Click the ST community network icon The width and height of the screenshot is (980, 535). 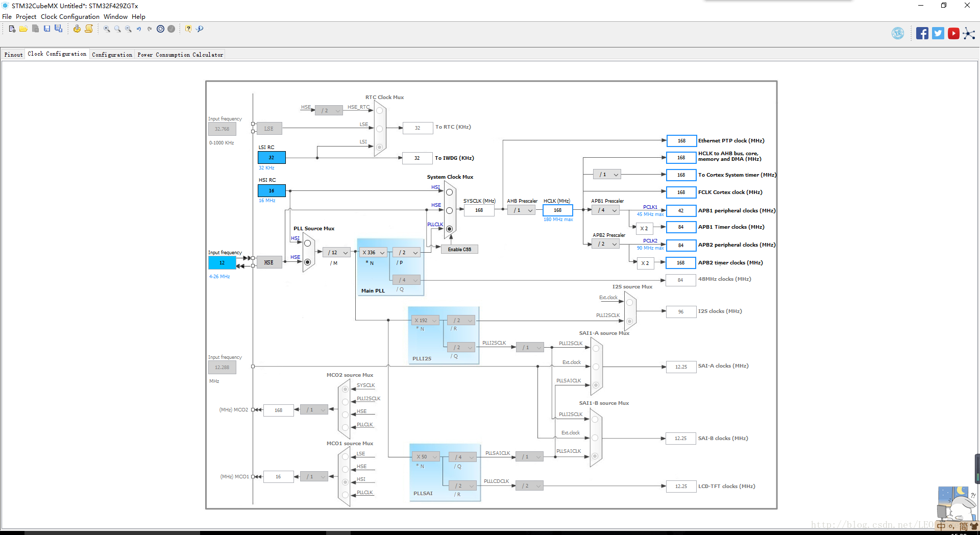969,34
